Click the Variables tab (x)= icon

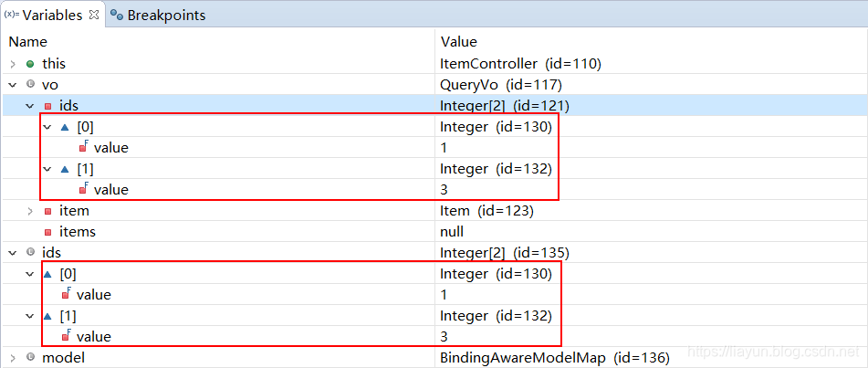(x=12, y=15)
